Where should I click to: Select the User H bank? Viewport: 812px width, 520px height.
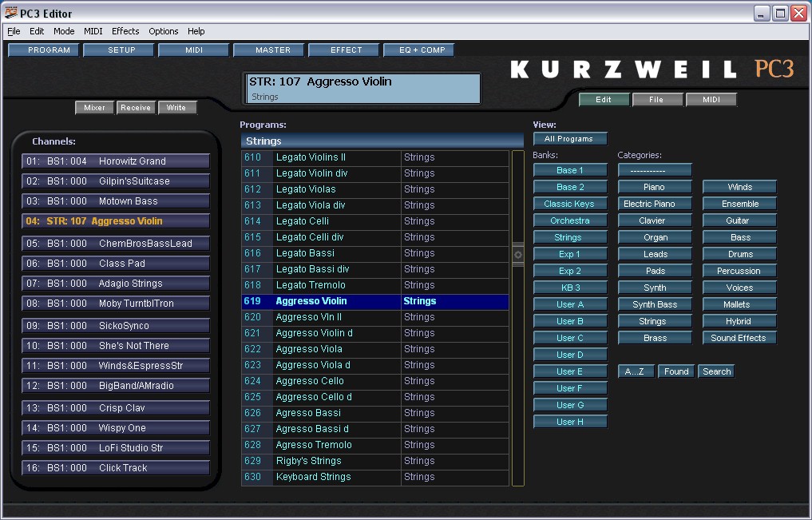pos(570,422)
